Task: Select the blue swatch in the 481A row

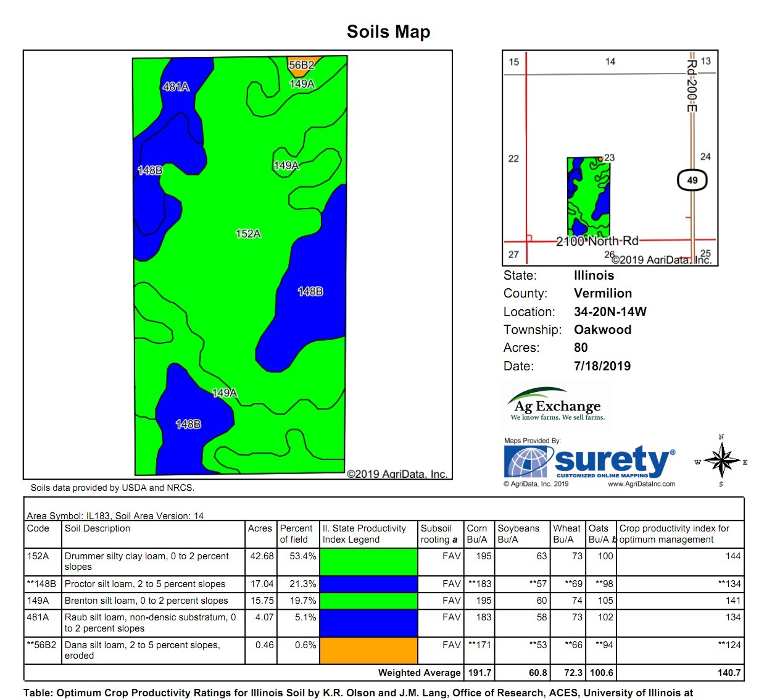Action: [368, 623]
